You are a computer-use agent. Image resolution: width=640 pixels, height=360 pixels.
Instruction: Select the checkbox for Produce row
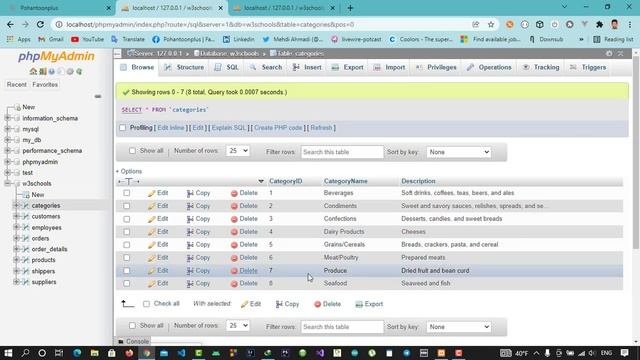tap(127, 271)
